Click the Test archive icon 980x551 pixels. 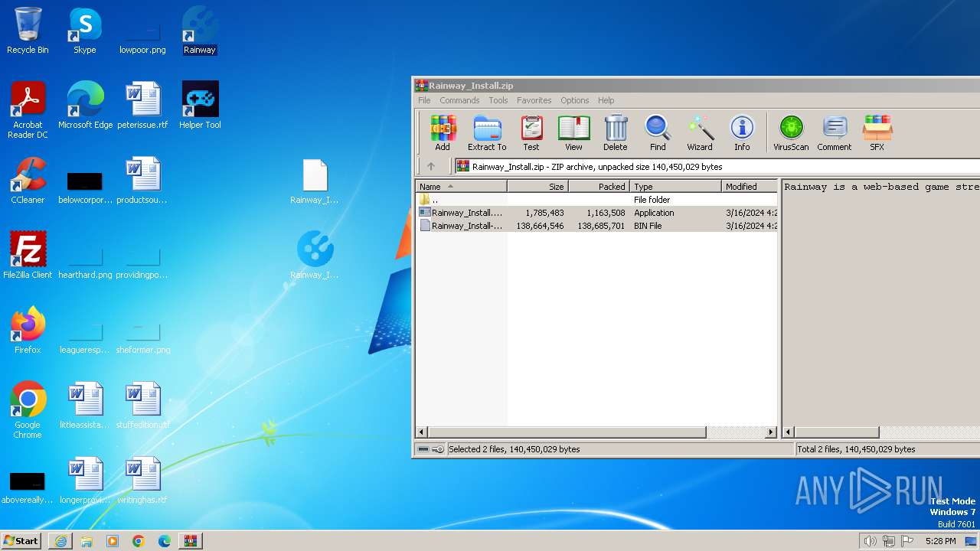tap(531, 133)
